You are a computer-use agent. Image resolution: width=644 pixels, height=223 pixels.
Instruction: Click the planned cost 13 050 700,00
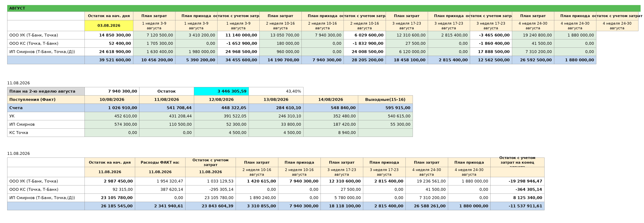280,35
